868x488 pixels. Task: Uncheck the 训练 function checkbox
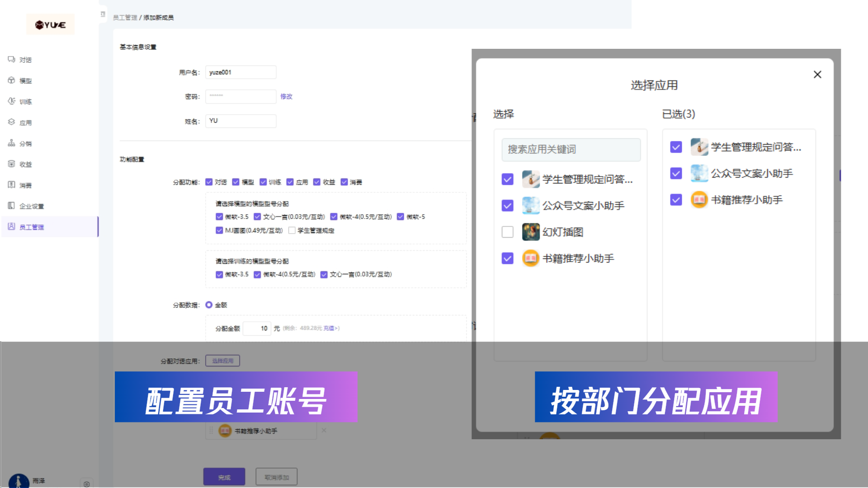[x=263, y=182]
